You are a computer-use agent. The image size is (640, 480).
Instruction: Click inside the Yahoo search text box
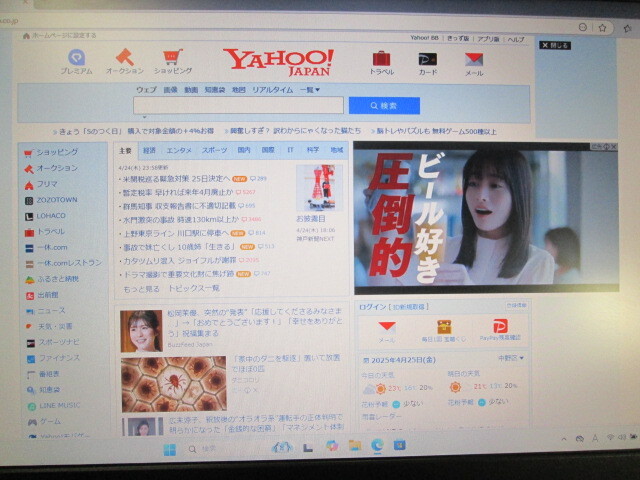click(238, 105)
